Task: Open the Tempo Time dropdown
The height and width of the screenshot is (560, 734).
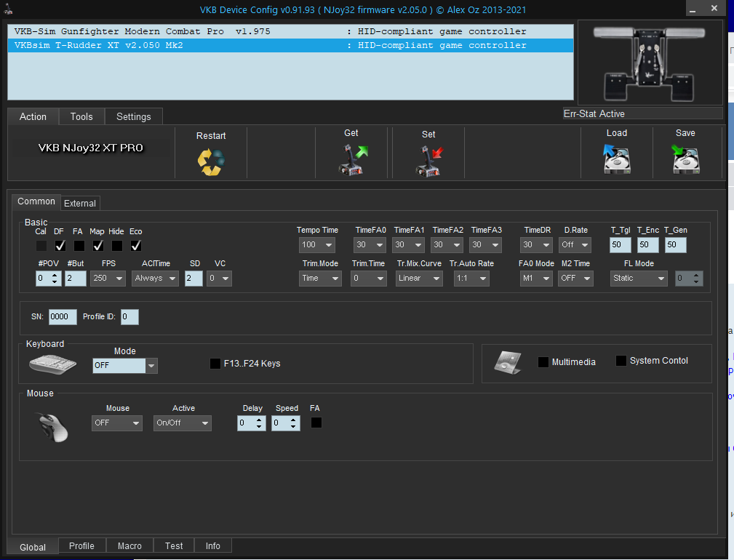Action: [317, 244]
